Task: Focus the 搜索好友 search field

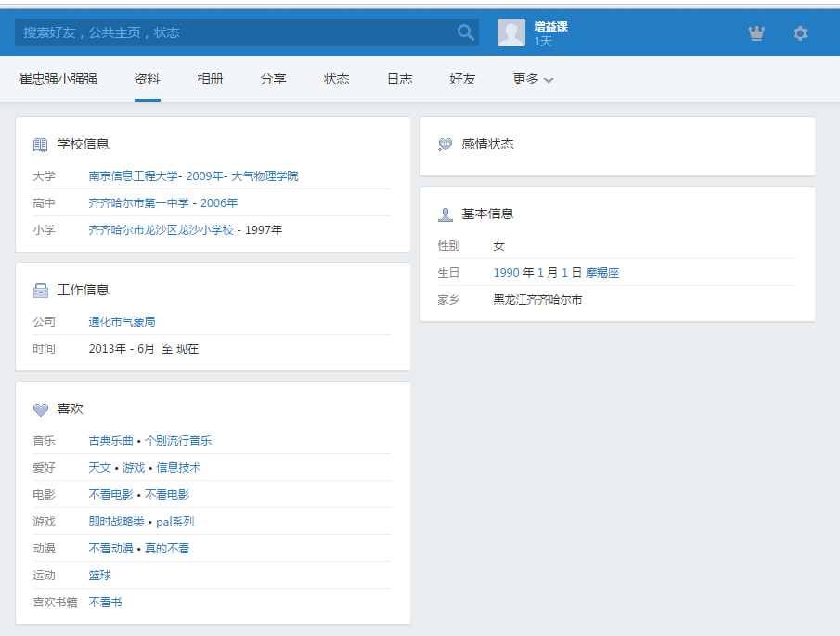Action: point(232,32)
